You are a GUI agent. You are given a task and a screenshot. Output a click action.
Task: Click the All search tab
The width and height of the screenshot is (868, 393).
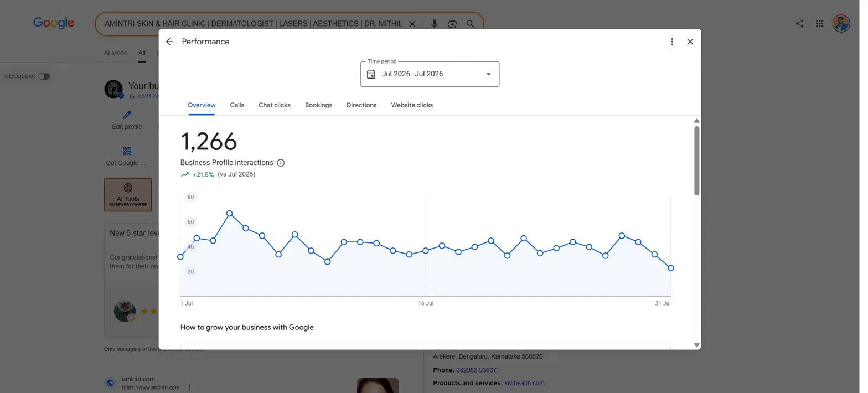142,53
